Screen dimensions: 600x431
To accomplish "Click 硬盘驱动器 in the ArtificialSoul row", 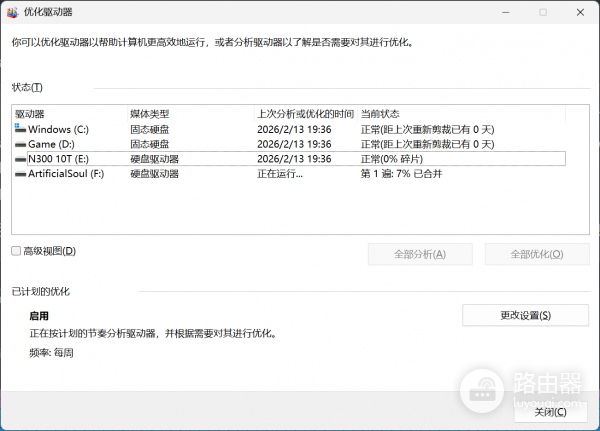I will coord(155,174).
